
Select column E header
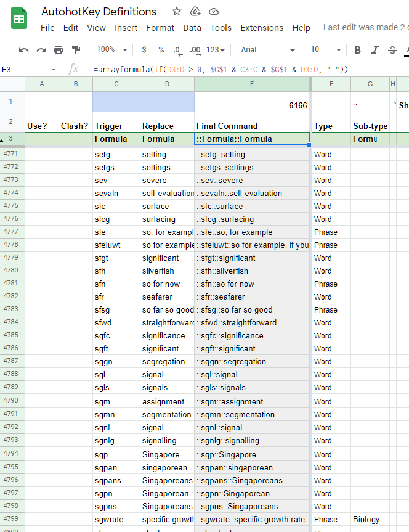click(x=252, y=84)
